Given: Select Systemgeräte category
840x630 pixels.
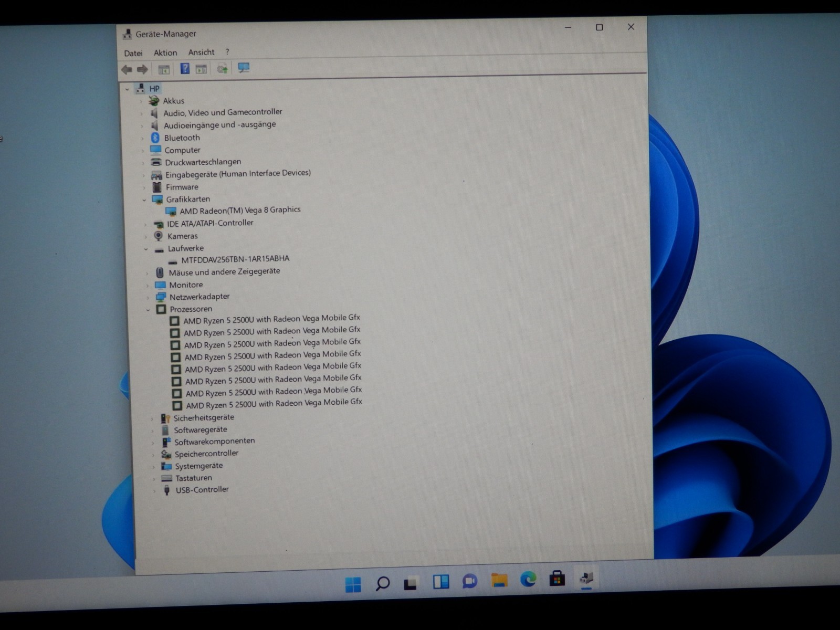Looking at the screenshot, I should (x=199, y=466).
